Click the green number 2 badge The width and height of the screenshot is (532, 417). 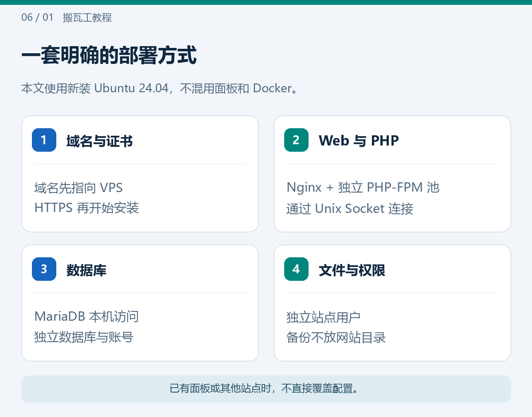[296, 140]
